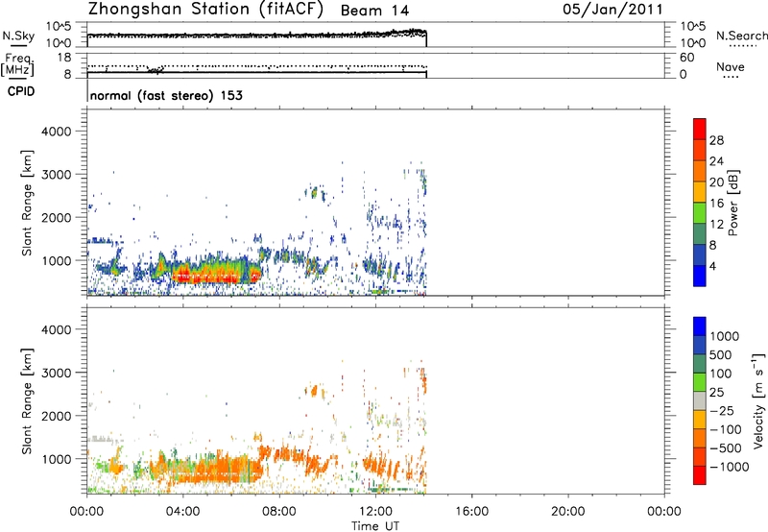Screen dimensions: 768x532
Task: Click the 'Beam 14' label
Action: [374, 11]
